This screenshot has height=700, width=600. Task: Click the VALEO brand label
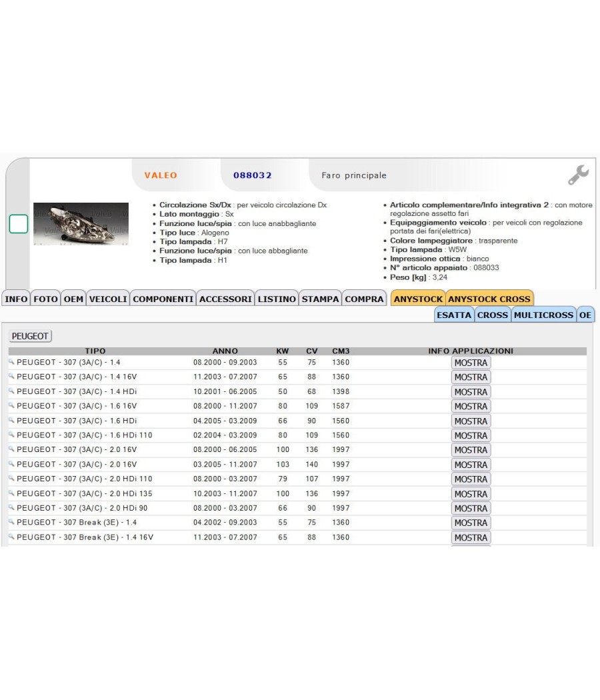[x=161, y=175]
